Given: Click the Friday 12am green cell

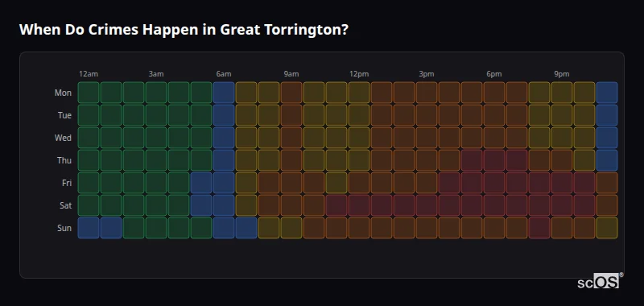Looking at the screenshot, I should click(89, 183).
